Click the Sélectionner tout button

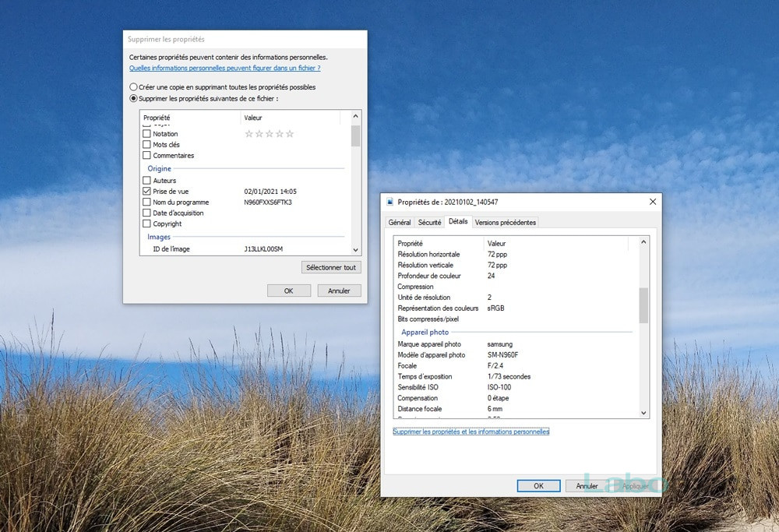[x=331, y=267]
